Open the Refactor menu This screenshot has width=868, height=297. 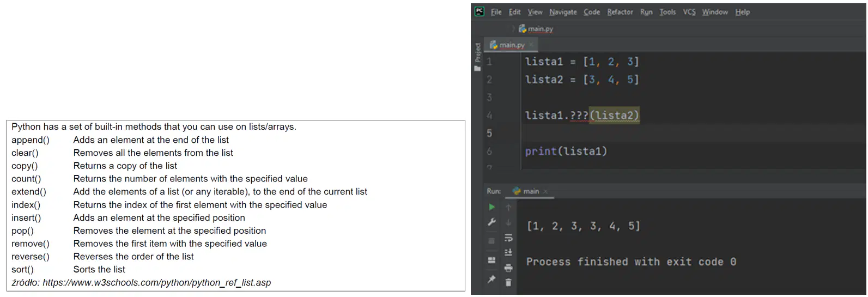click(x=620, y=12)
